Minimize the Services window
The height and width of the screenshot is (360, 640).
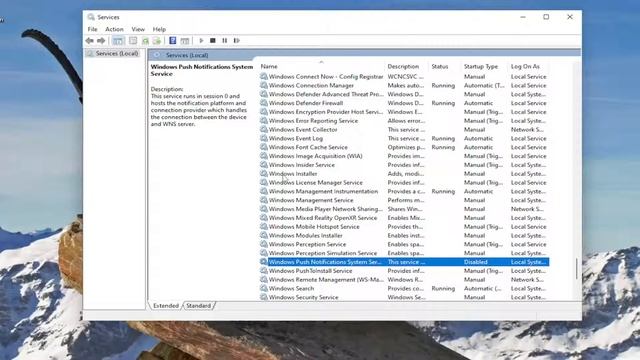523,17
